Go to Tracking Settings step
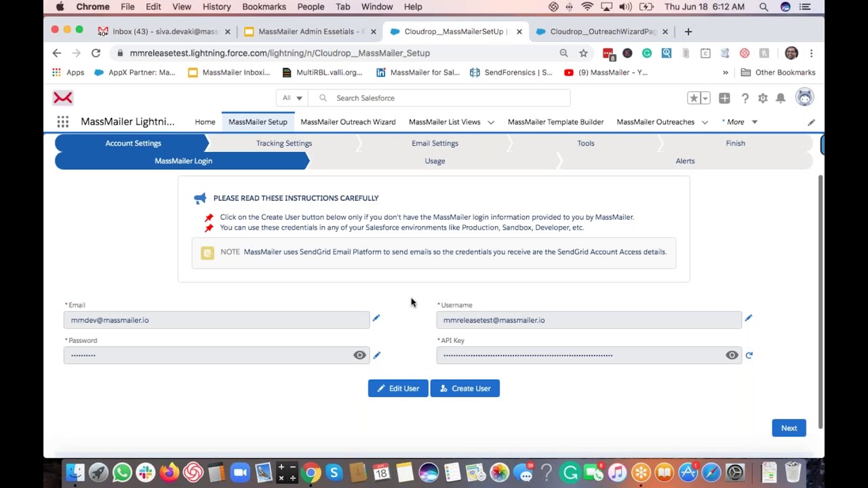Image resolution: width=868 pixels, height=488 pixels. tap(284, 143)
